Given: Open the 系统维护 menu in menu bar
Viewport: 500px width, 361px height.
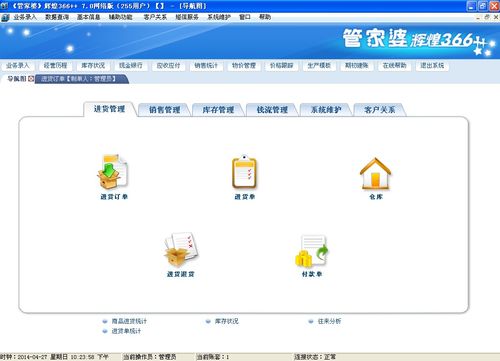Looking at the screenshot, I should click(219, 17).
